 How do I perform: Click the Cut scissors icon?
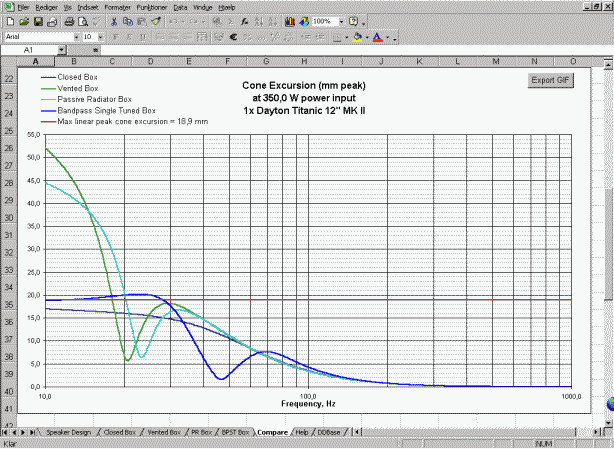(113, 21)
